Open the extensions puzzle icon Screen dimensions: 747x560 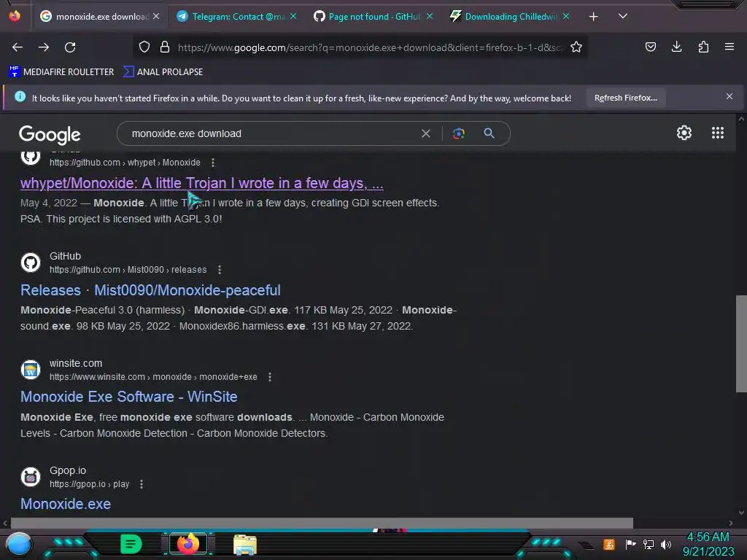tap(703, 47)
